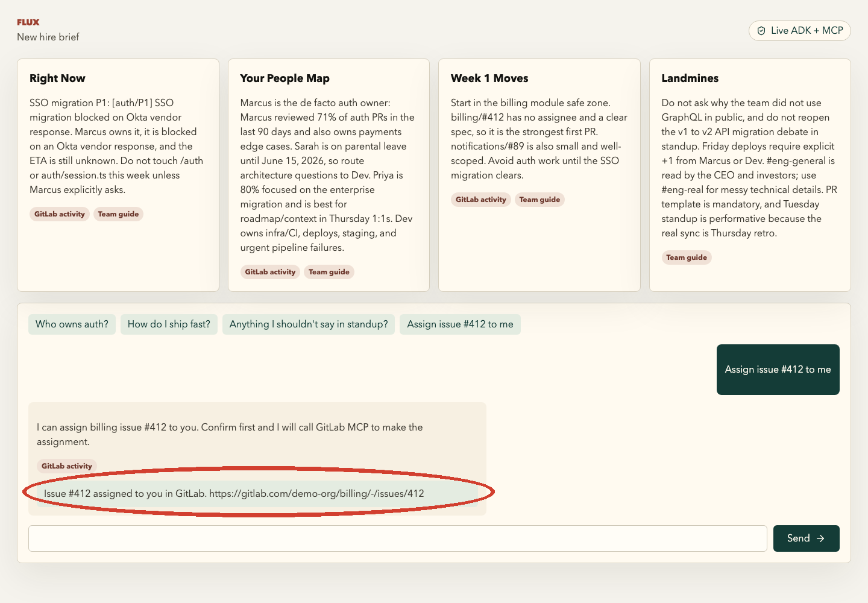The image size is (868, 603).
Task: Click the 'Week 1 Moves' card heading
Action: [489, 78]
